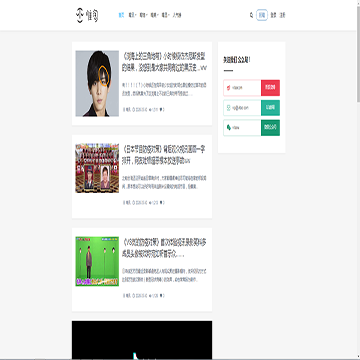Open the site logo in header

[x=87, y=15]
